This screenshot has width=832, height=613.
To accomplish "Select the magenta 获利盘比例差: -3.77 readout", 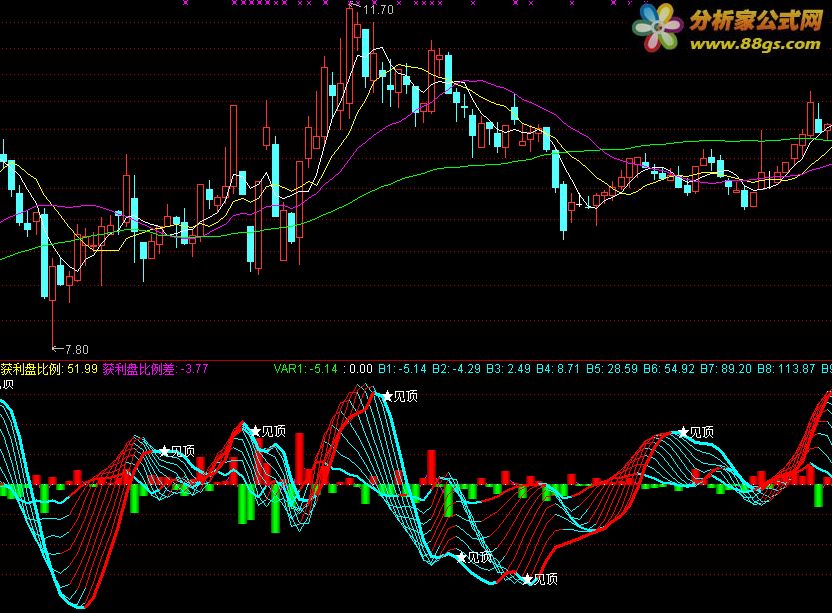I will click(x=155, y=369).
